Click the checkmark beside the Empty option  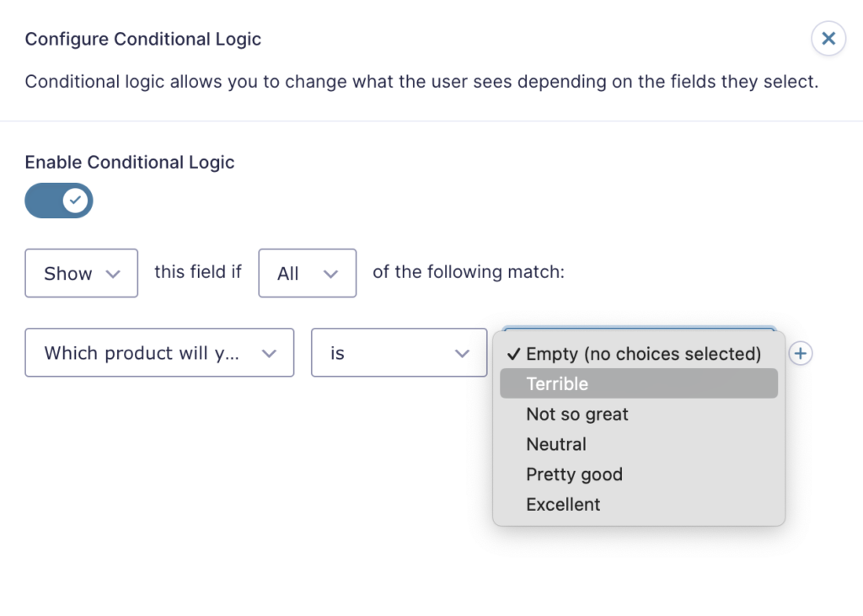pyautogui.click(x=513, y=354)
